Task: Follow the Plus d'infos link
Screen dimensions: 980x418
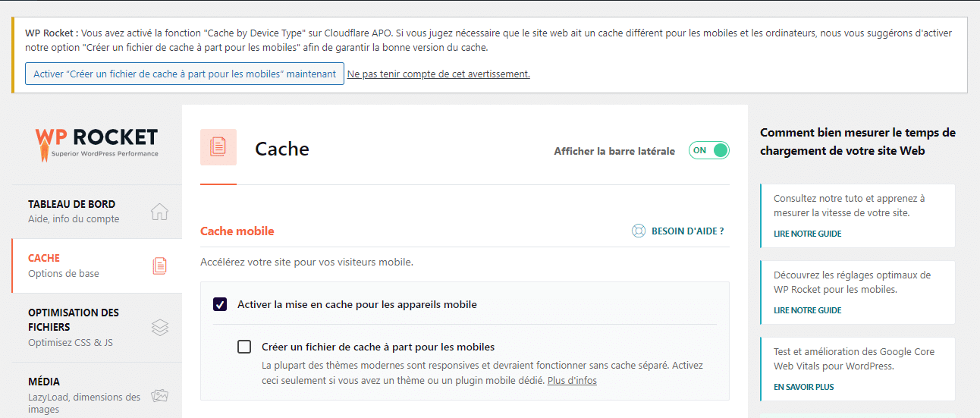Action: (572, 380)
